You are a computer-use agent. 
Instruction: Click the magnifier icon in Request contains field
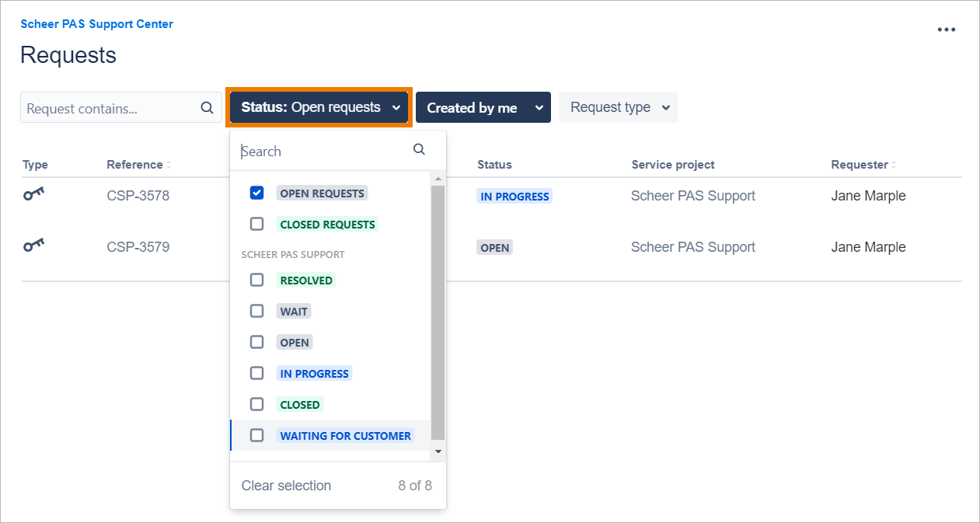(207, 108)
